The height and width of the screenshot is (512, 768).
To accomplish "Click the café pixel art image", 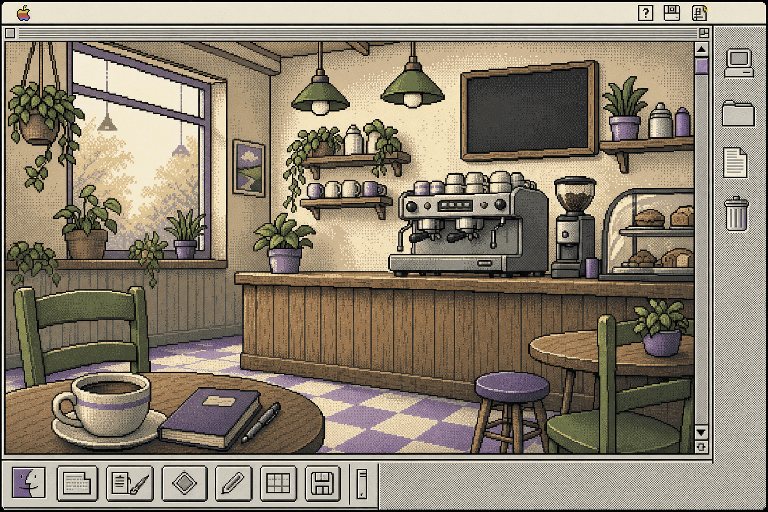I will pyautogui.click(x=350, y=247).
